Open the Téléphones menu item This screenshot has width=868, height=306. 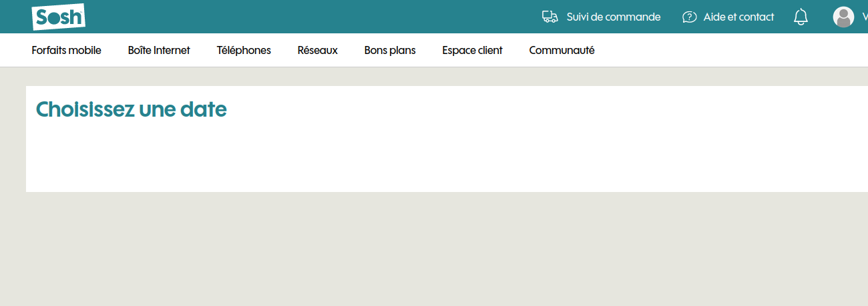pos(244,50)
